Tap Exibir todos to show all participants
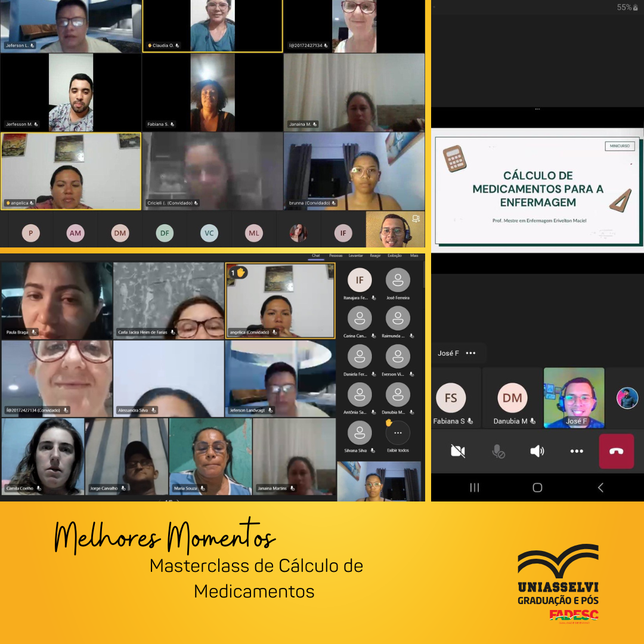 click(398, 432)
